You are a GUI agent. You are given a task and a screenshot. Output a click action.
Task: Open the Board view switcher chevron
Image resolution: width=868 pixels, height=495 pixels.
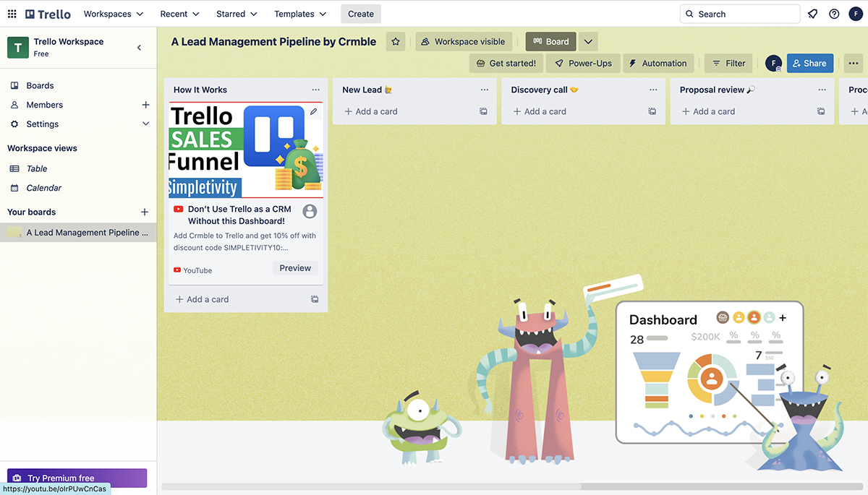pyautogui.click(x=588, y=41)
